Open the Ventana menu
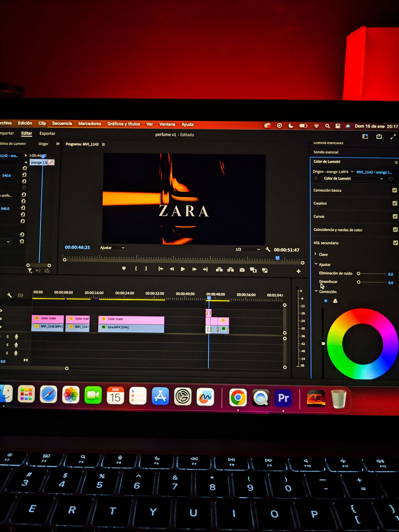The image size is (399, 532). (x=167, y=124)
